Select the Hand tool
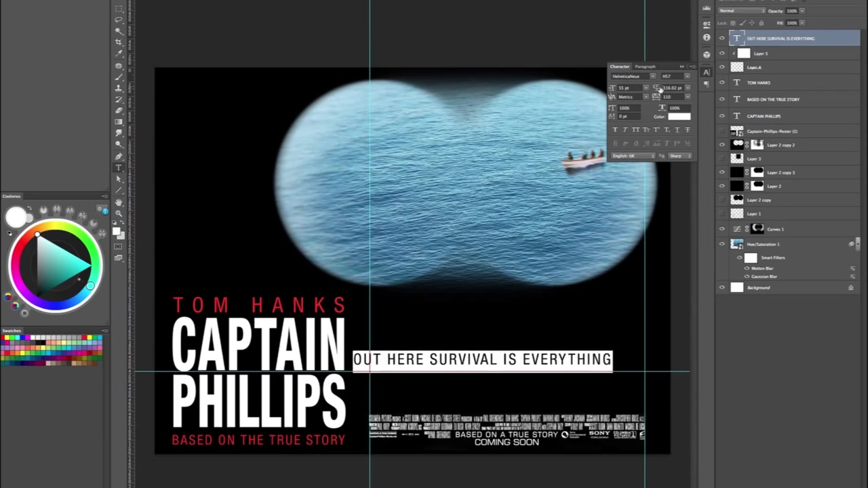The image size is (868, 488). 119,202
